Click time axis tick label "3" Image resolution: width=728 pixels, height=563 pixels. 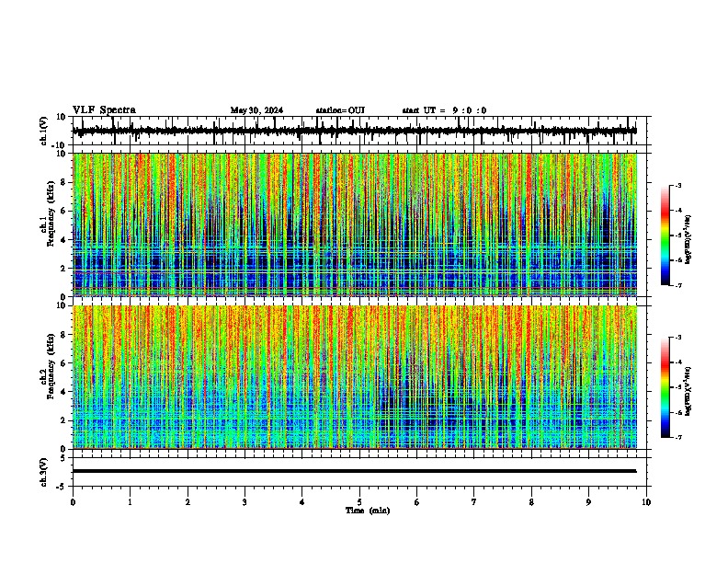click(245, 502)
